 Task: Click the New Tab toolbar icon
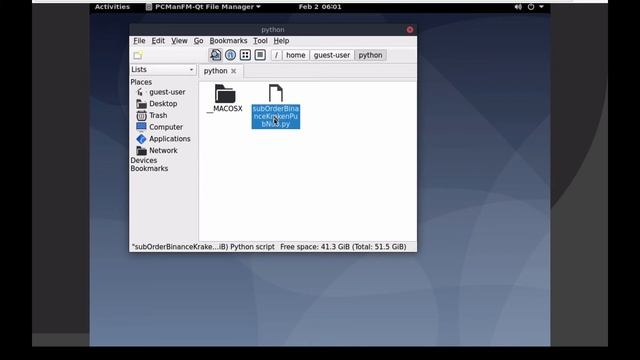(x=138, y=55)
